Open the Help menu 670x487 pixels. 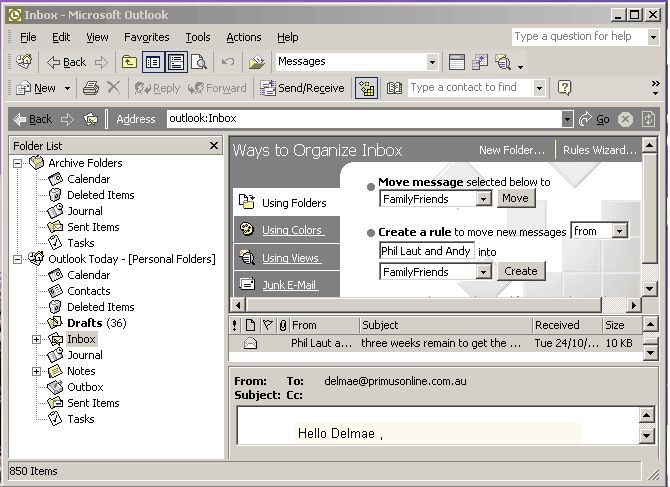tap(288, 37)
